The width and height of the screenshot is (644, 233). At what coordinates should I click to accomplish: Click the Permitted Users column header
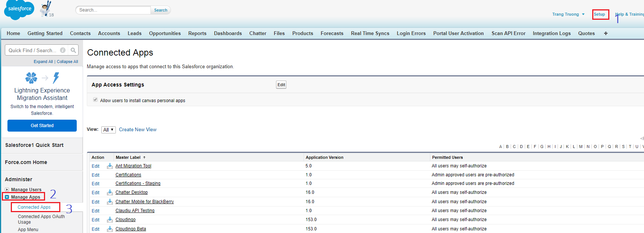pyautogui.click(x=447, y=157)
